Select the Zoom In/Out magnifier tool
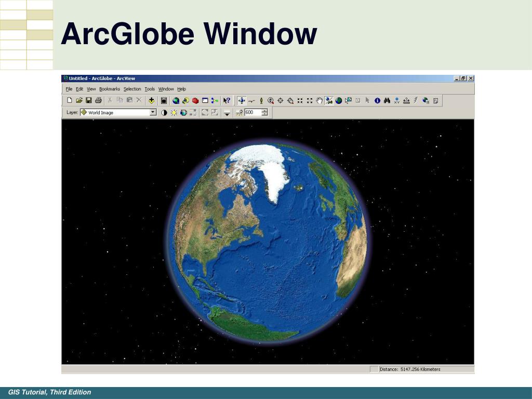The height and width of the screenshot is (399, 532). pyautogui.click(x=270, y=100)
